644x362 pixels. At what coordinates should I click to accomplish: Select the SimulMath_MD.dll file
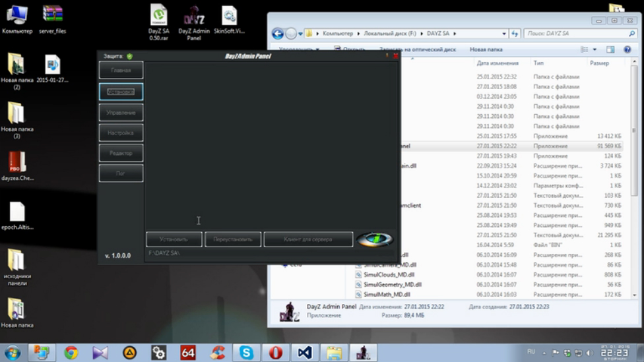point(387,294)
